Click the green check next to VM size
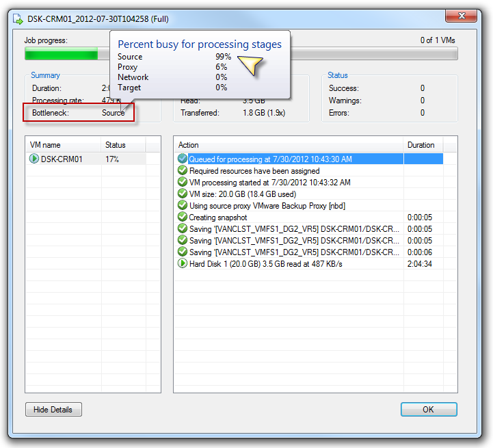 pos(183,194)
